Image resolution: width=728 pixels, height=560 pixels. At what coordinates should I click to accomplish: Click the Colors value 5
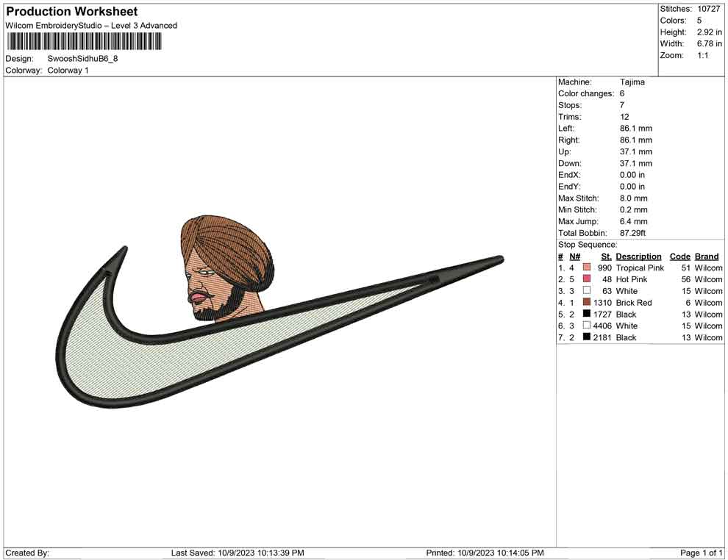pyautogui.click(x=699, y=21)
